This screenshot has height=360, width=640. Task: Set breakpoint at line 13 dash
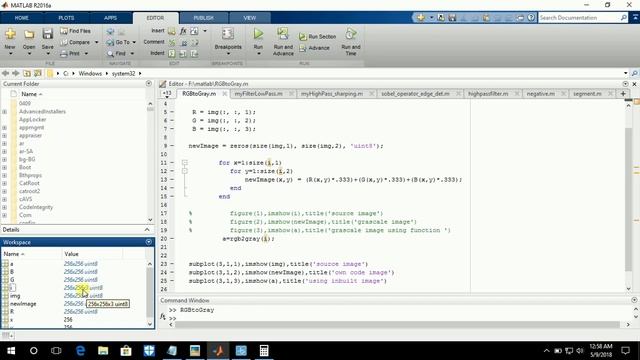pos(172,180)
